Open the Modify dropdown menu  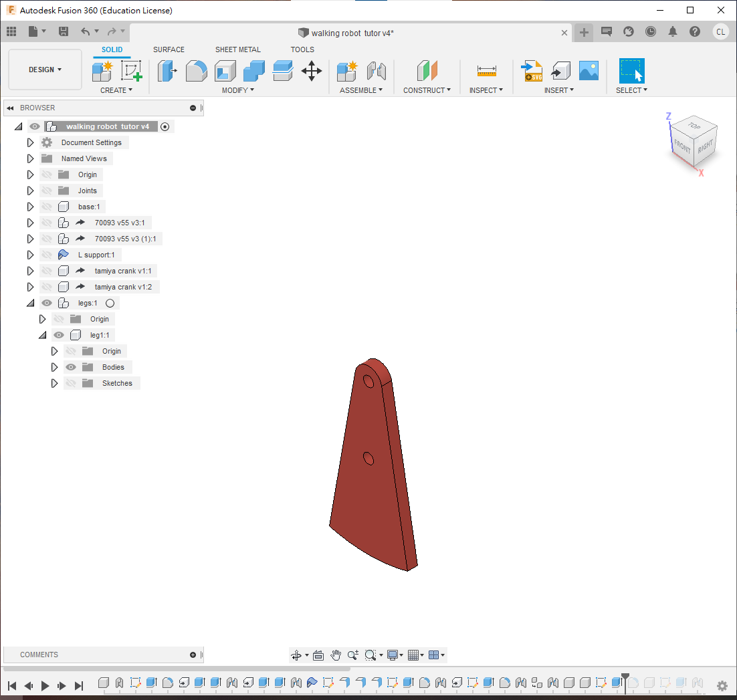[x=238, y=90]
